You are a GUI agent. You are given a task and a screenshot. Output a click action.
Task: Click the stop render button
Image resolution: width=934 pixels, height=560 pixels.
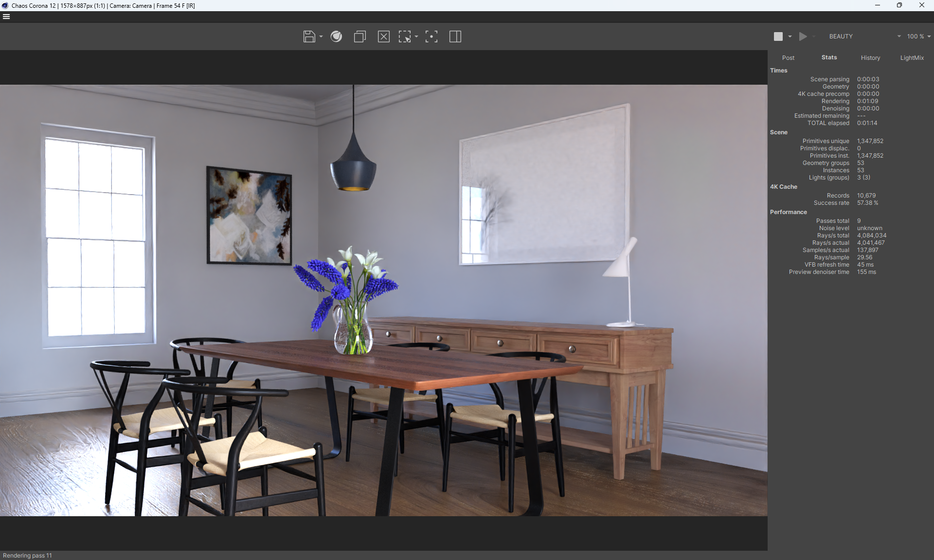pyautogui.click(x=778, y=36)
